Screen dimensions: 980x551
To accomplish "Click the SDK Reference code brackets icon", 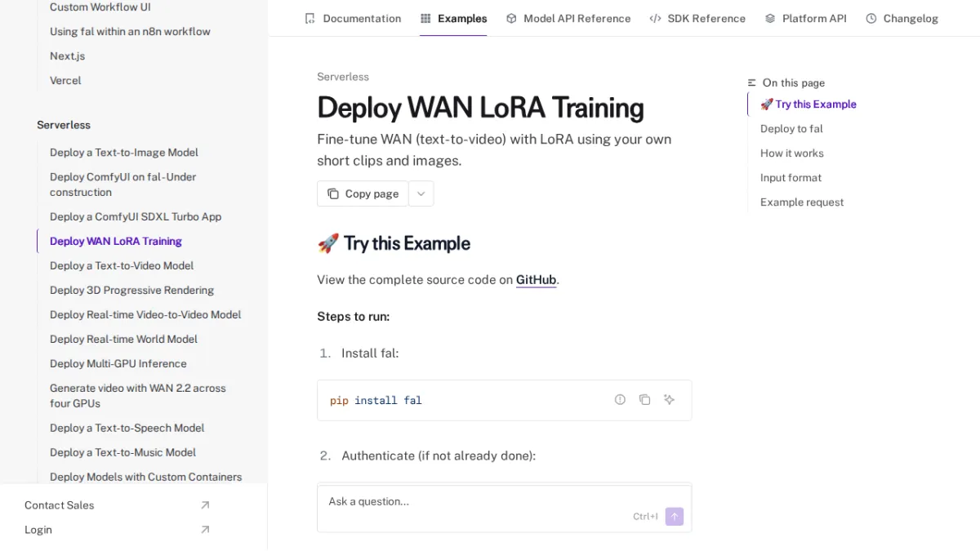I will pyautogui.click(x=655, y=18).
